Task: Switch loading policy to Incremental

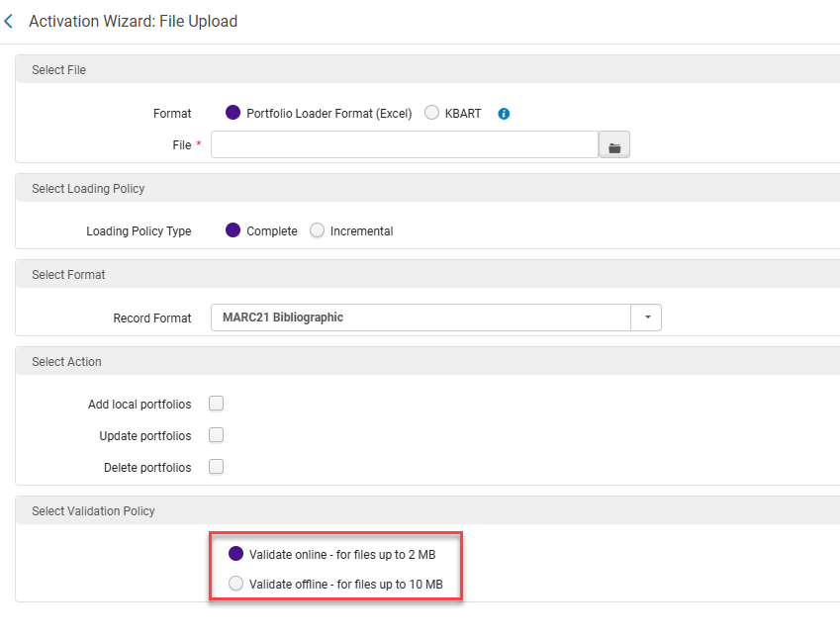Action: point(318,230)
